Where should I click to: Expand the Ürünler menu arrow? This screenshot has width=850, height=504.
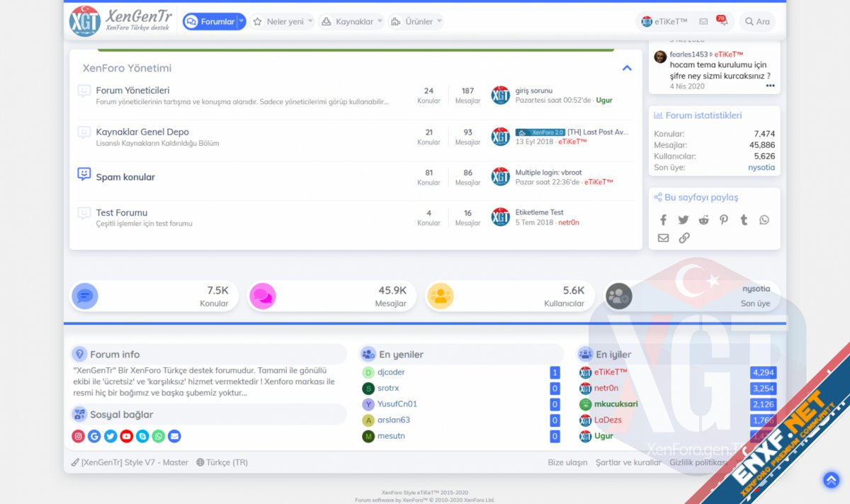[439, 22]
